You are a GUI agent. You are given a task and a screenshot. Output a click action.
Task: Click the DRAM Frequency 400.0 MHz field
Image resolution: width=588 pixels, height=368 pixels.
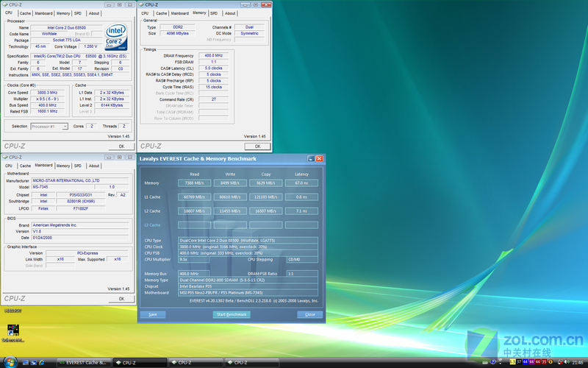click(213, 56)
